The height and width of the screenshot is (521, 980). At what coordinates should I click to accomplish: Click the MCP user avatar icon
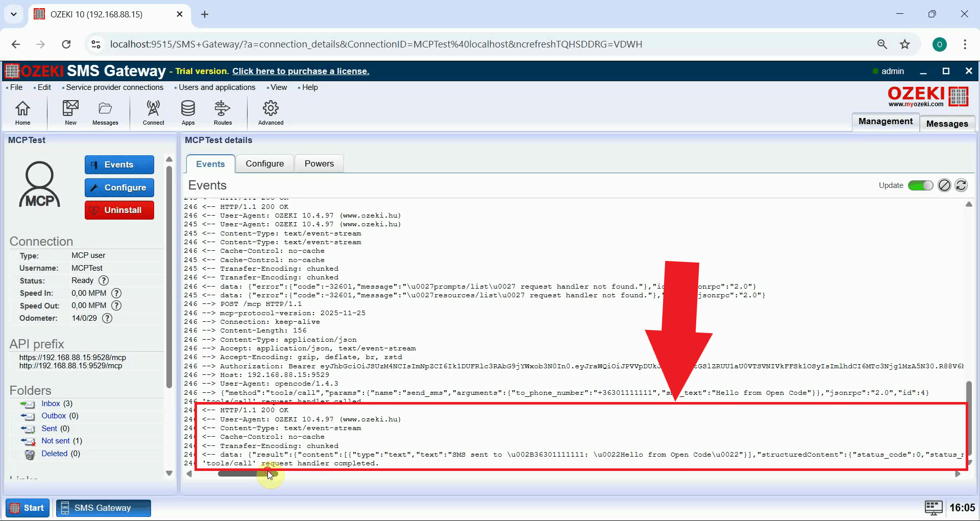point(40,184)
